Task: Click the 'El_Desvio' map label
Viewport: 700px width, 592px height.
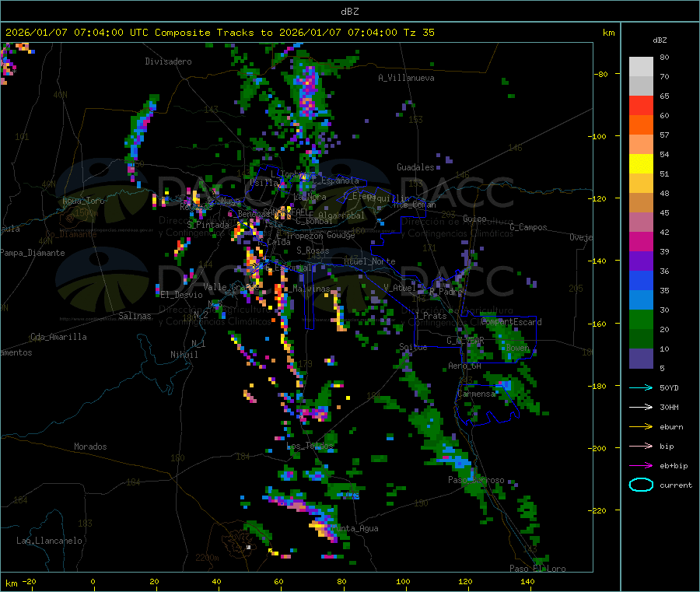Action: tap(182, 295)
